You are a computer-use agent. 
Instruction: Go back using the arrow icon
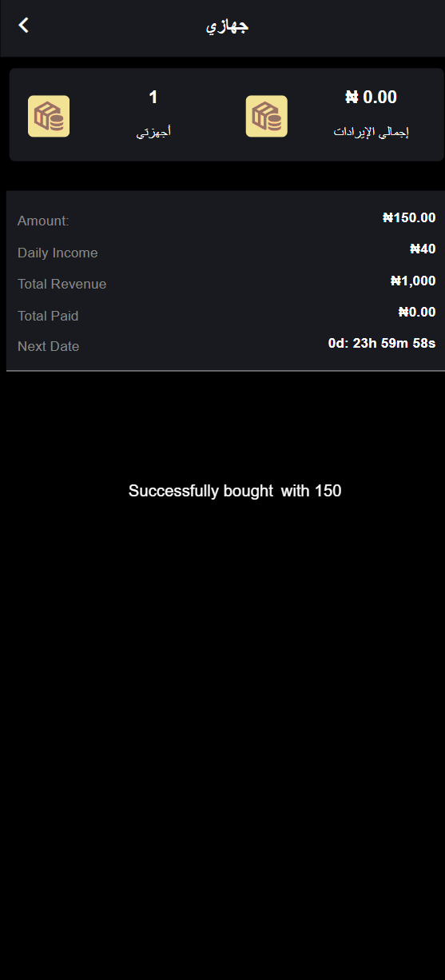[x=24, y=26]
